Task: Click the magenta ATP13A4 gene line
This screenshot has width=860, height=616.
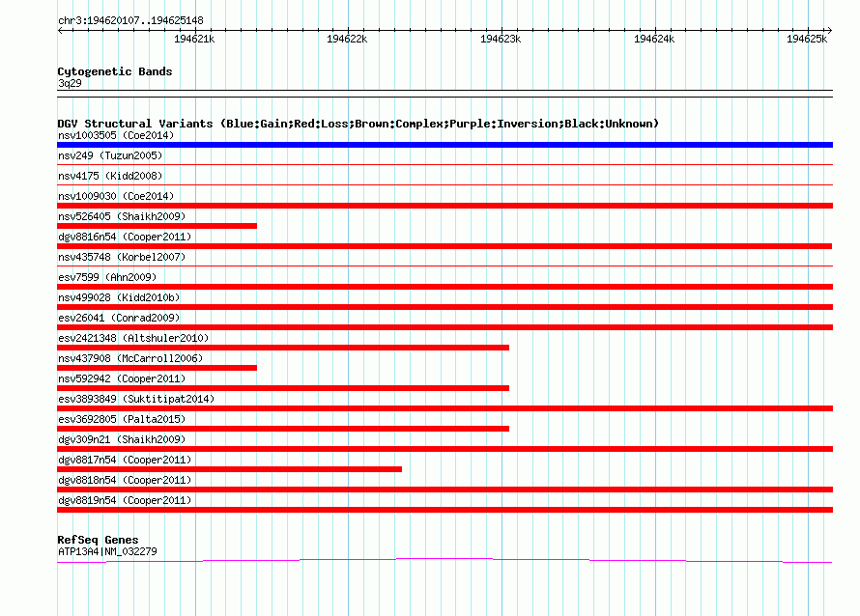Action: pyautogui.click(x=444, y=560)
